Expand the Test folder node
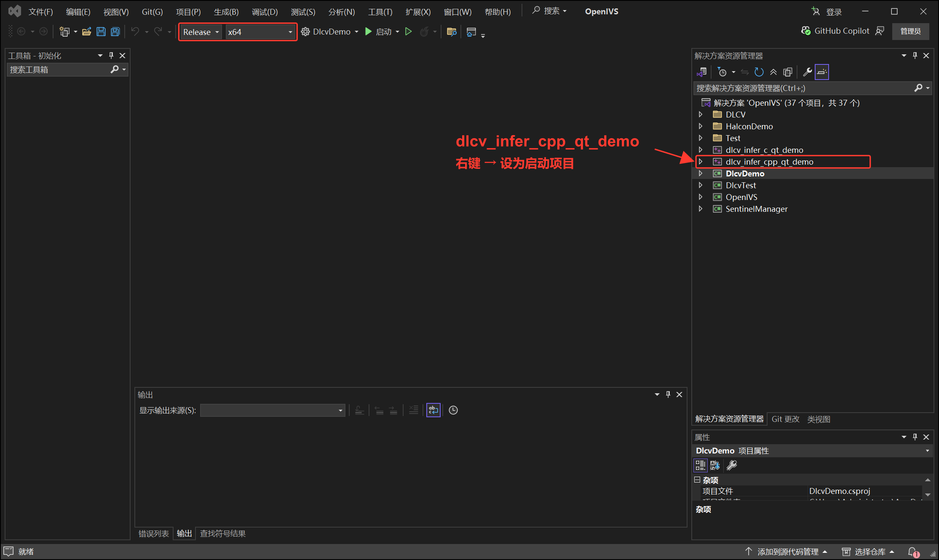The image size is (939, 560). [701, 138]
